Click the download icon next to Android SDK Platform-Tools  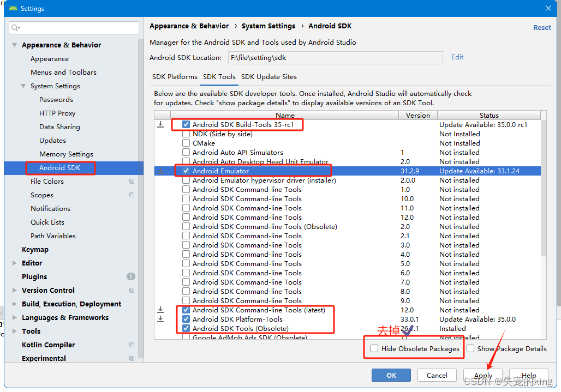click(x=160, y=319)
